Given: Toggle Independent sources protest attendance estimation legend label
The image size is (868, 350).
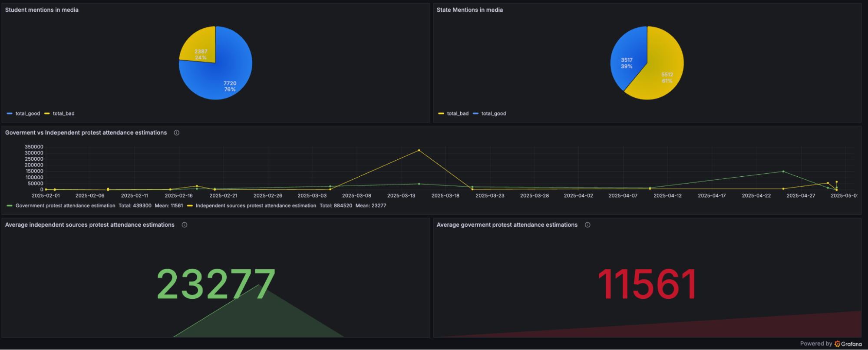Looking at the screenshot, I should click(255, 206).
